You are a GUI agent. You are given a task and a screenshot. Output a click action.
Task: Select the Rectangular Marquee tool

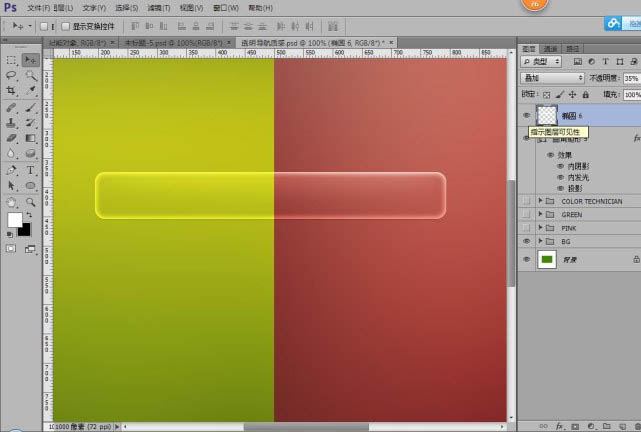11,60
